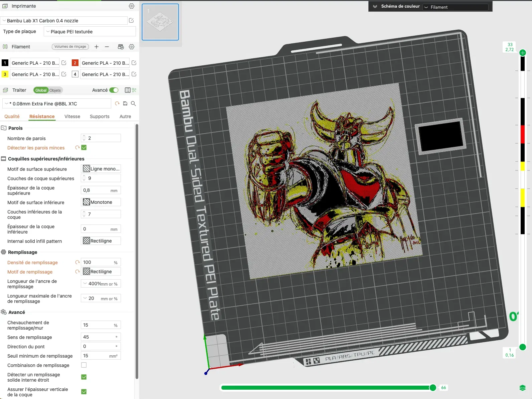Enable Combinaison de remplissage checkbox
Image resolution: width=532 pixels, height=399 pixels.
click(84, 365)
